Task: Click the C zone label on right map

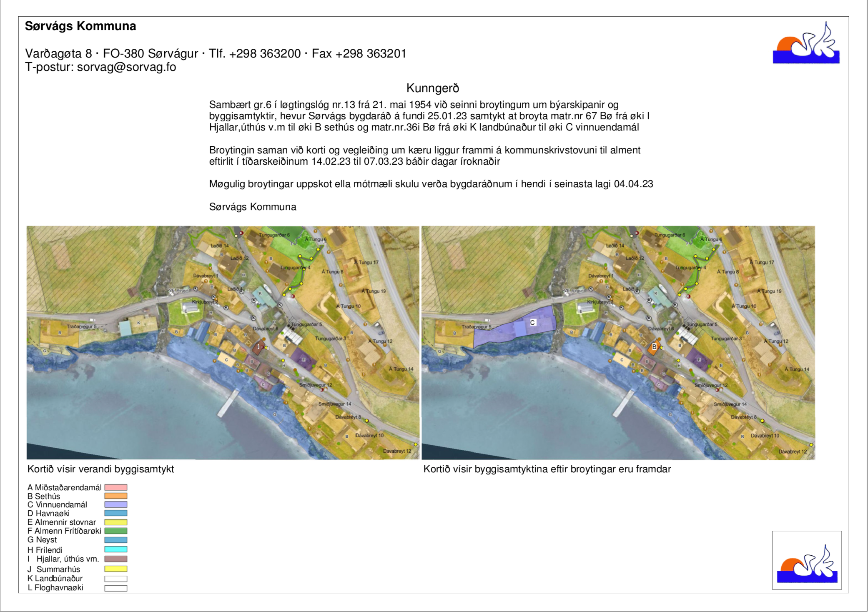Action: [532, 322]
